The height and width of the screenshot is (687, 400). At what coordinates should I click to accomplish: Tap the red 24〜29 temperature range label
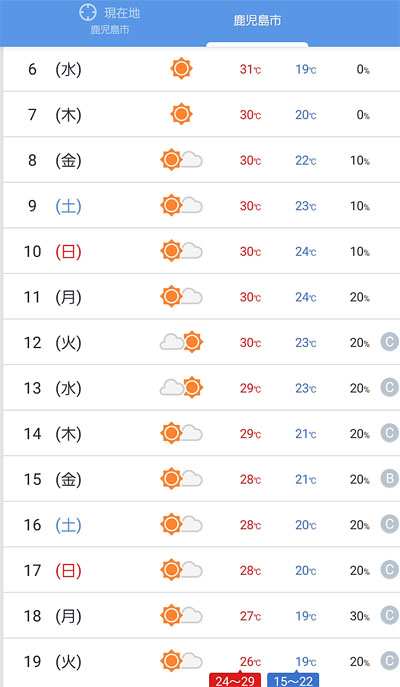coord(235,680)
